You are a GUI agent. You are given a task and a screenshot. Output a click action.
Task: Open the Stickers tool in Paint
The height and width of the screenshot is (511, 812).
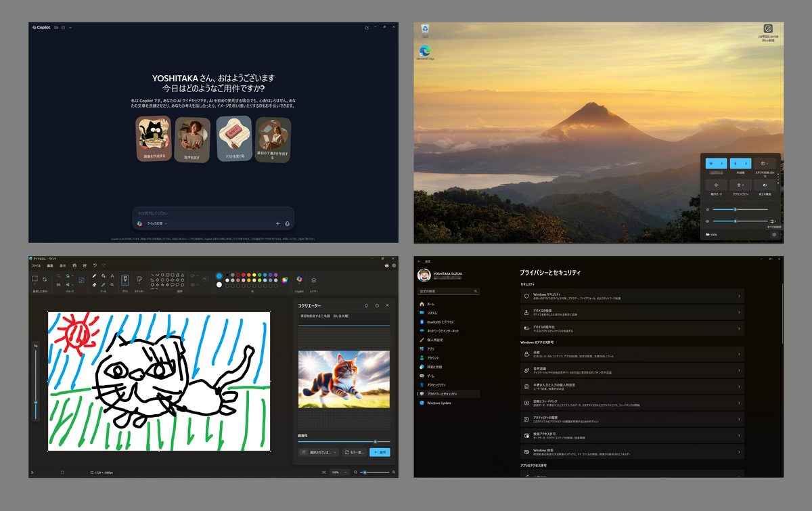(139, 279)
